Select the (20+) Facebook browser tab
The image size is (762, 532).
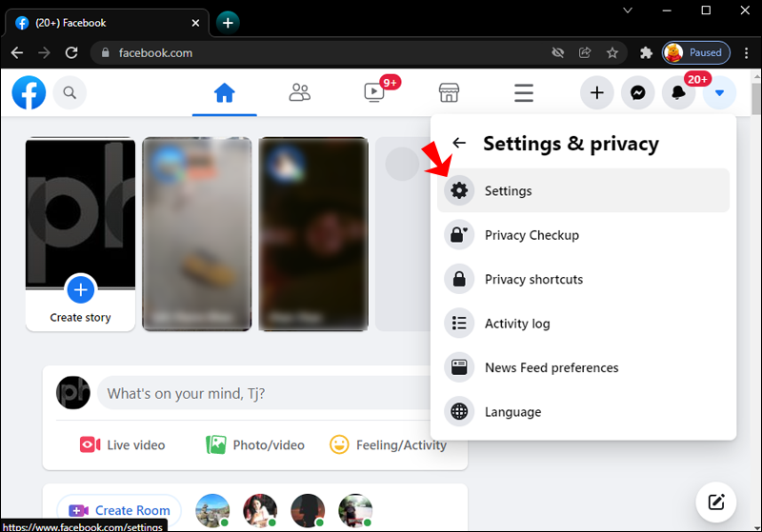coord(107,23)
